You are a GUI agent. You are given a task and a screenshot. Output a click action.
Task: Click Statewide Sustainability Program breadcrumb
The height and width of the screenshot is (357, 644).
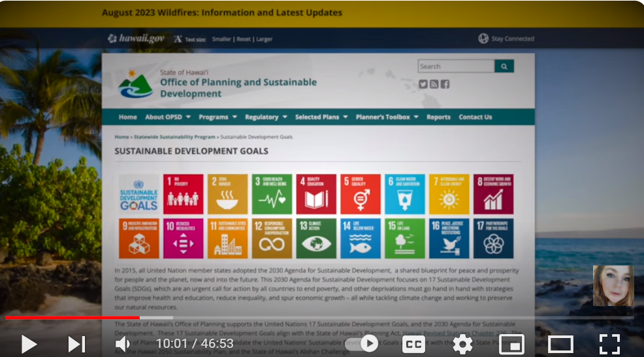pyautogui.click(x=174, y=137)
